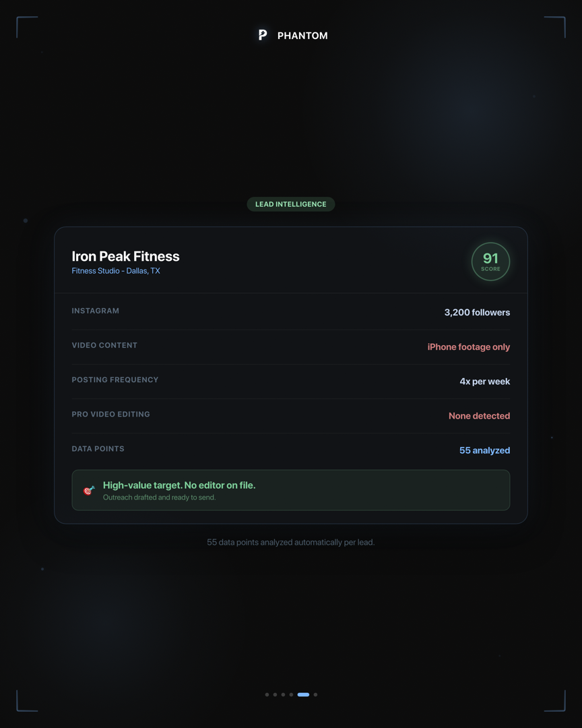Select the Video Content row label
This screenshot has width=582, height=728.
pyautogui.click(x=104, y=345)
